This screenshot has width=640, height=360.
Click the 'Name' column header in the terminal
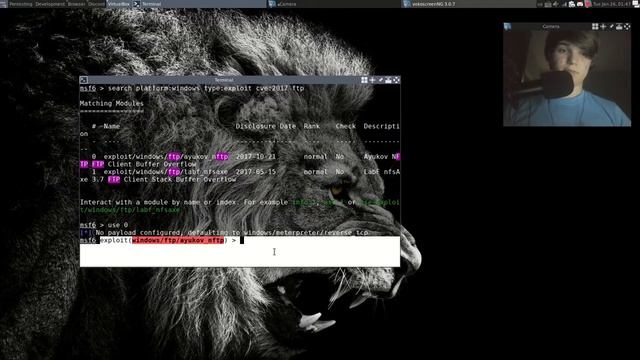tap(112, 126)
